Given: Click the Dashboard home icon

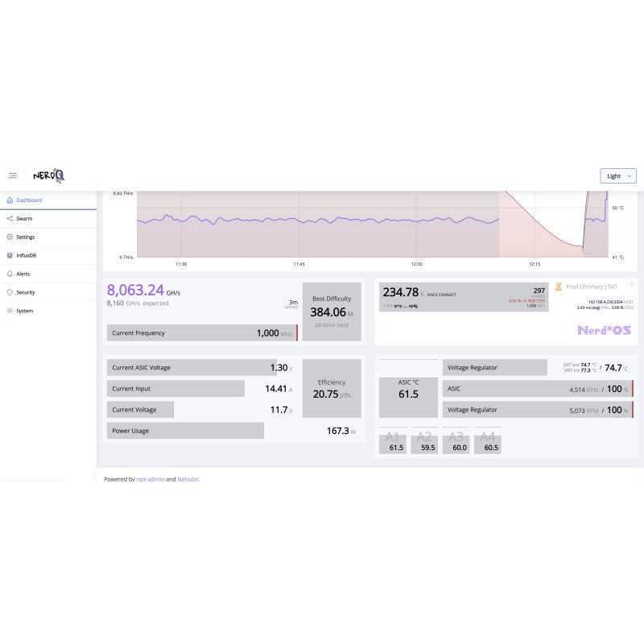Looking at the screenshot, I should tap(10, 200).
